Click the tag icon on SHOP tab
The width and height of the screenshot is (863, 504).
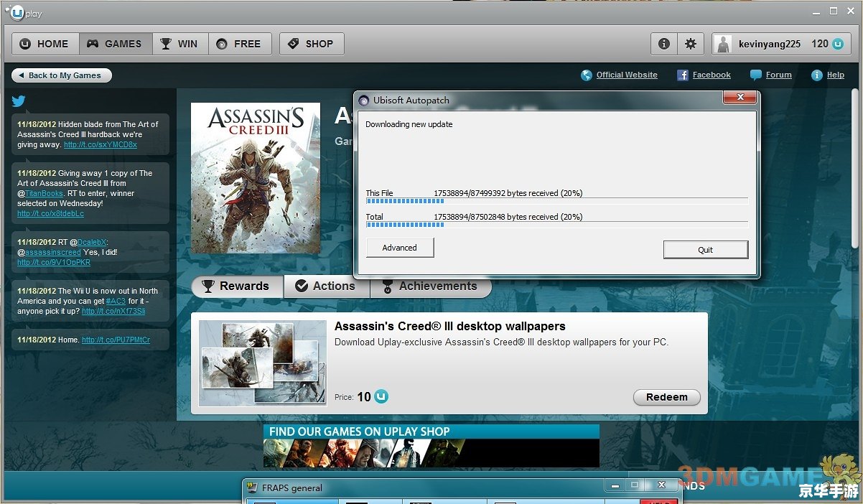293,44
